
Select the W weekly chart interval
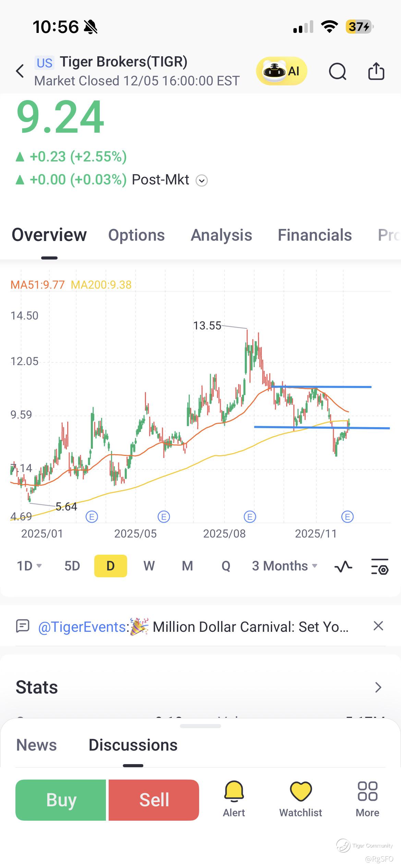[149, 566]
